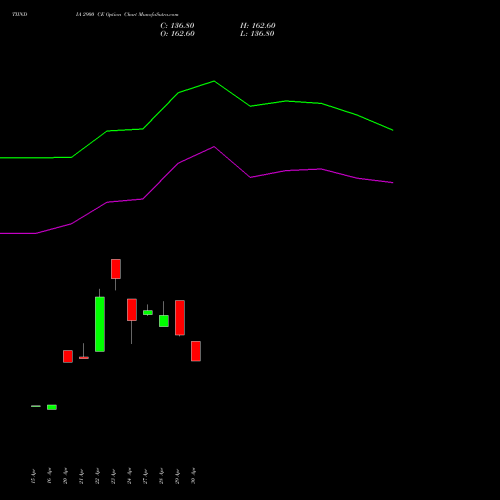Screen dimensions: 500x500
Task: Click the 27 Apr date label
Action: [145, 476]
